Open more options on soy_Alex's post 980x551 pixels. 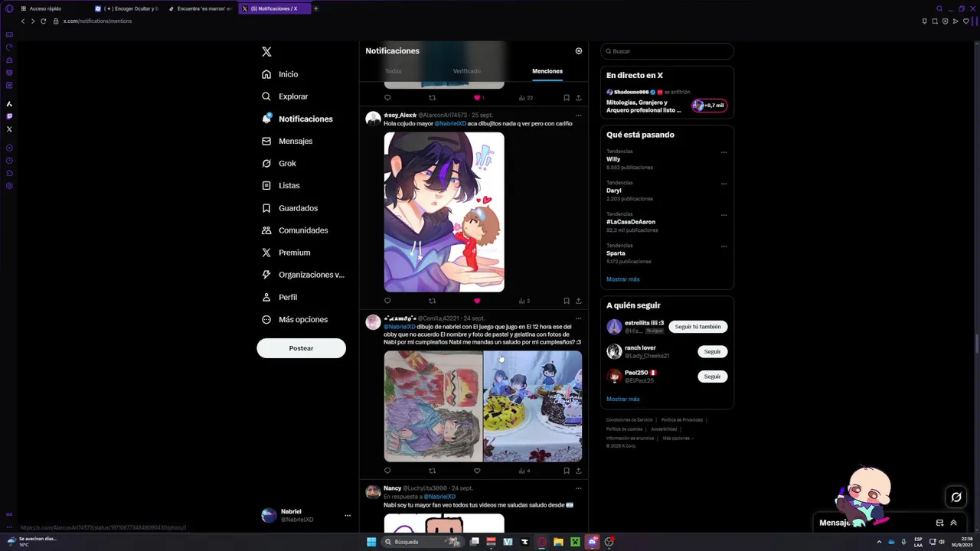pos(578,116)
